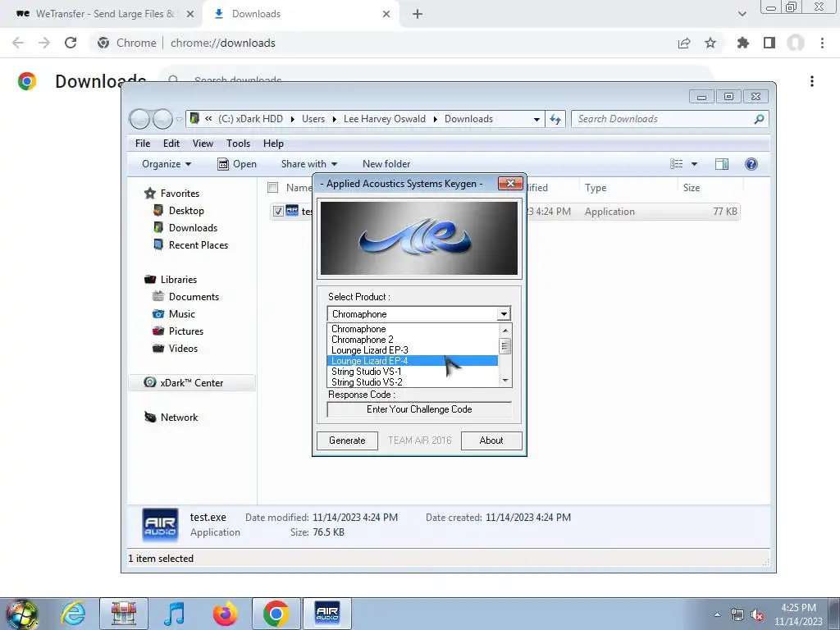This screenshot has height=630, width=840.
Task: Choose Lounge Lizard EP-3 from the list
Action: tap(412, 350)
